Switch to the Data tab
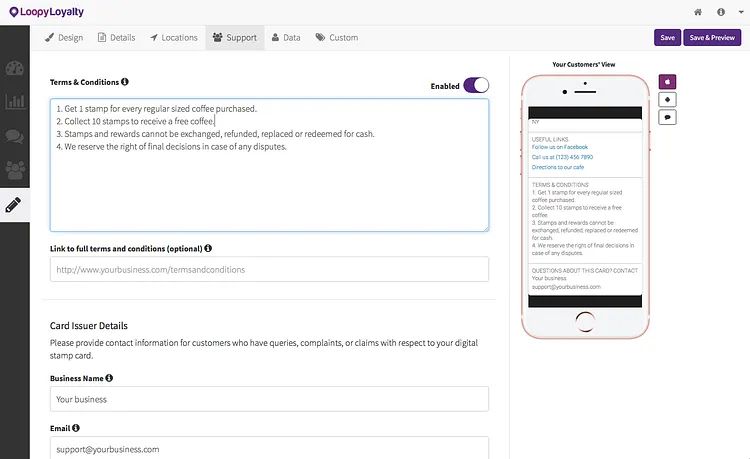Screen dimensions: 750x459 click(x=286, y=38)
